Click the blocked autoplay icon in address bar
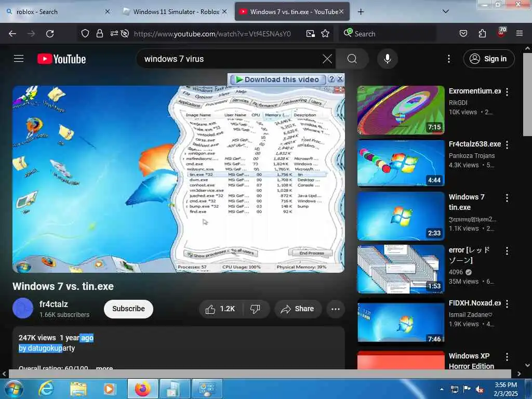The image size is (532, 399). [125, 34]
